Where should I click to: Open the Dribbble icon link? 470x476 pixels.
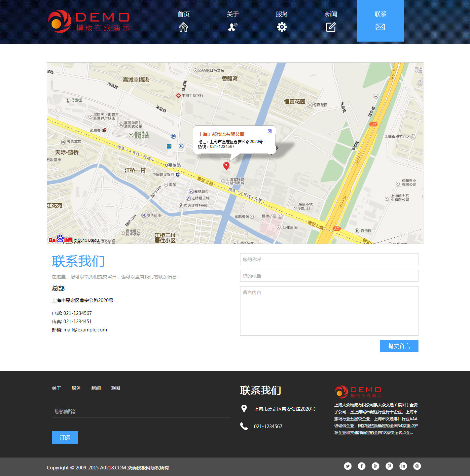(417, 466)
